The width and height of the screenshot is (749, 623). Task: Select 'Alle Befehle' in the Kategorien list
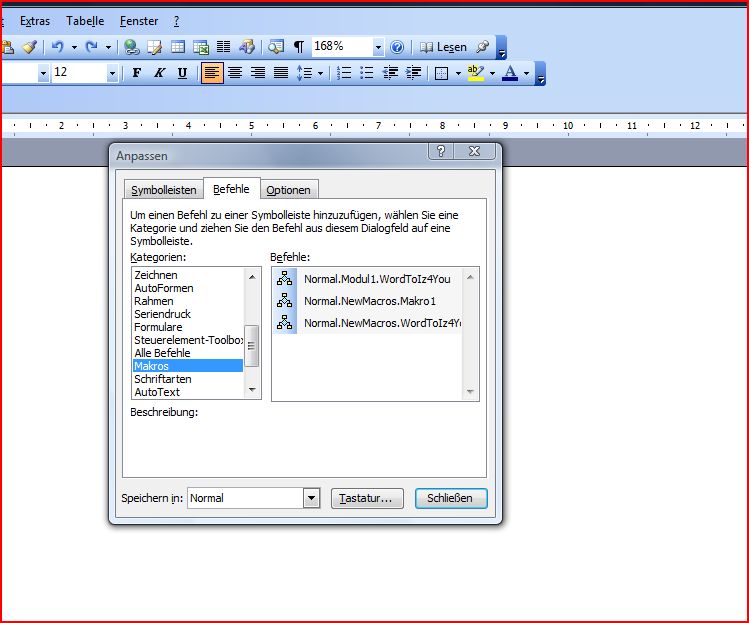pyautogui.click(x=162, y=353)
